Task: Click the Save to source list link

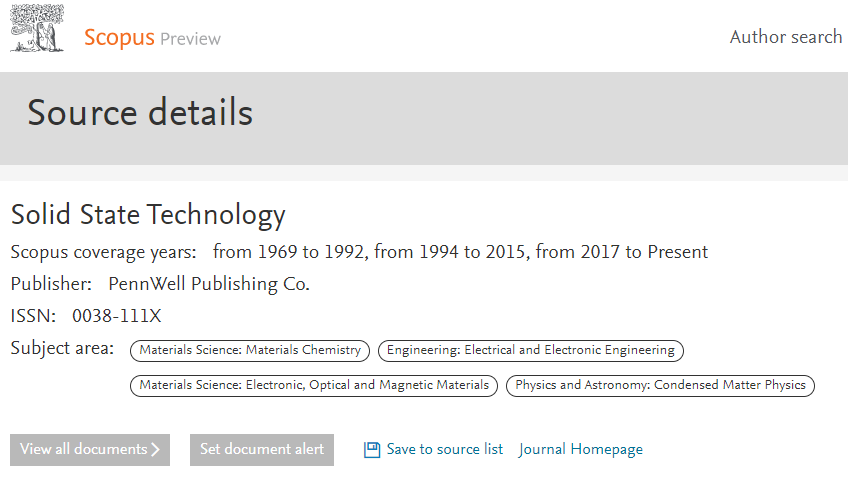Action: [x=444, y=450]
